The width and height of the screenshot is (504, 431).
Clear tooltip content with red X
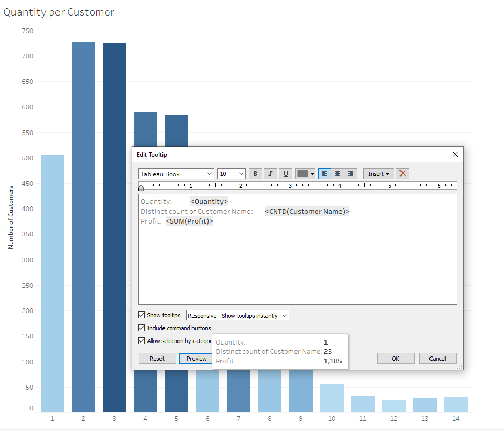click(x=403, y=173)
